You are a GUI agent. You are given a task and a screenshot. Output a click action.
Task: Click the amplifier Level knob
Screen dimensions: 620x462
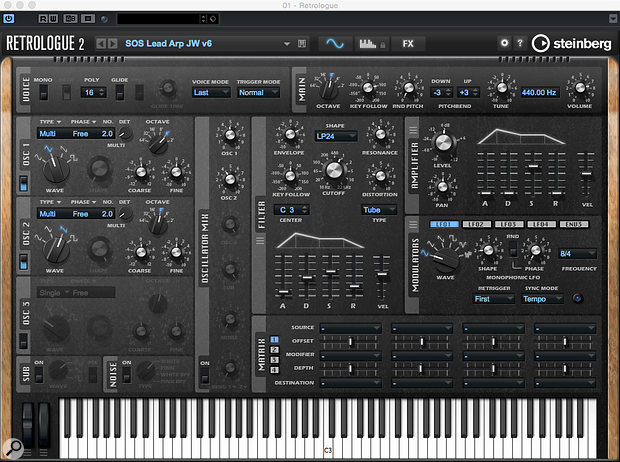443,142
